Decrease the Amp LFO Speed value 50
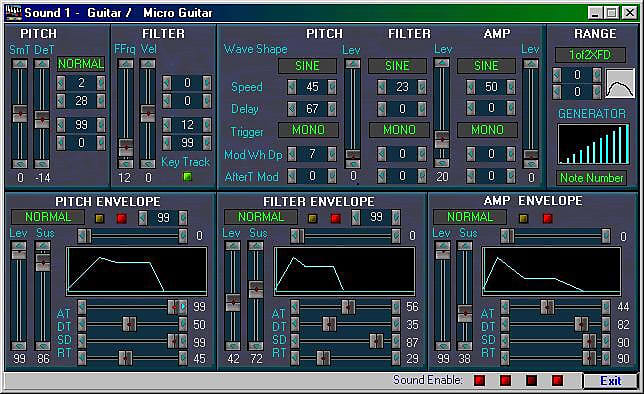This screenshot has height=394, width=644. (x=471, y=87)
